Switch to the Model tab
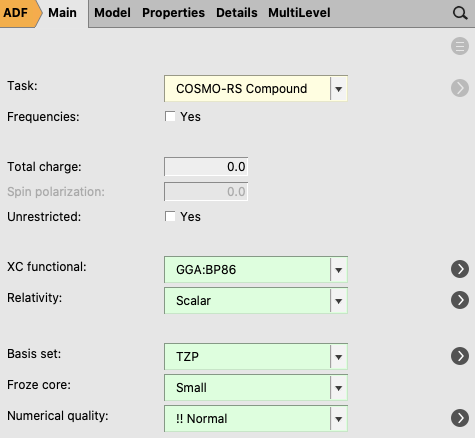Viewport: 475px width, 438px height. point(112,13)
